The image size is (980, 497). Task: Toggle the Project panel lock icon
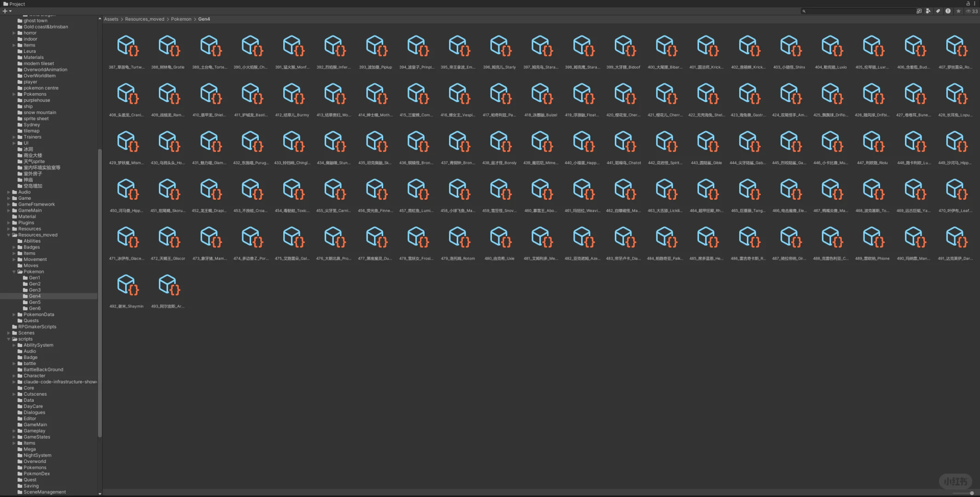968,3
